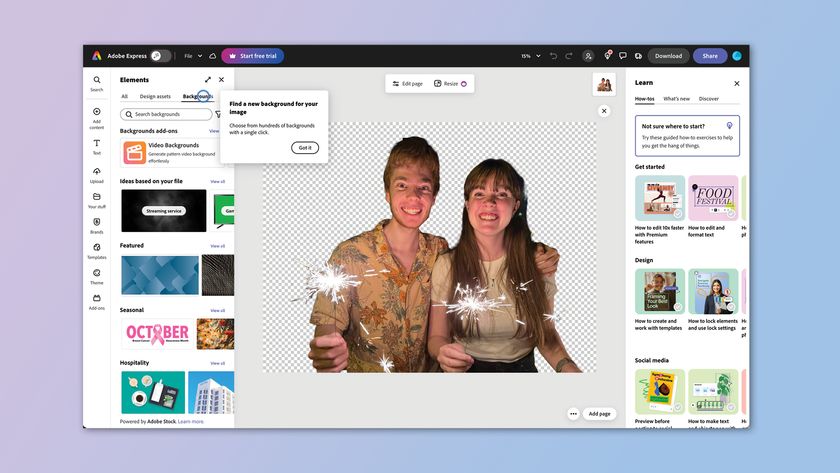Switch to the What's new tab
Image resolution: width=840 pixels, height=473 pixels.
[x=677, y=99]
